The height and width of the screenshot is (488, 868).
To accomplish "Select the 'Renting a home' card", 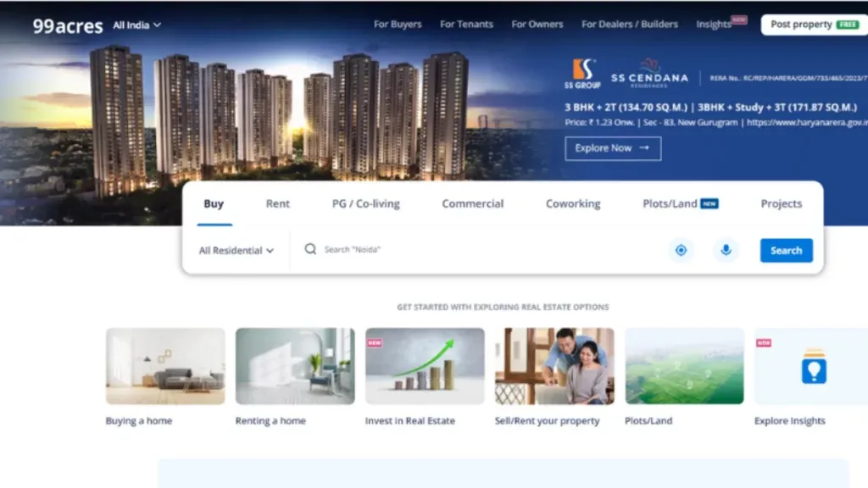I will (294, 366).
